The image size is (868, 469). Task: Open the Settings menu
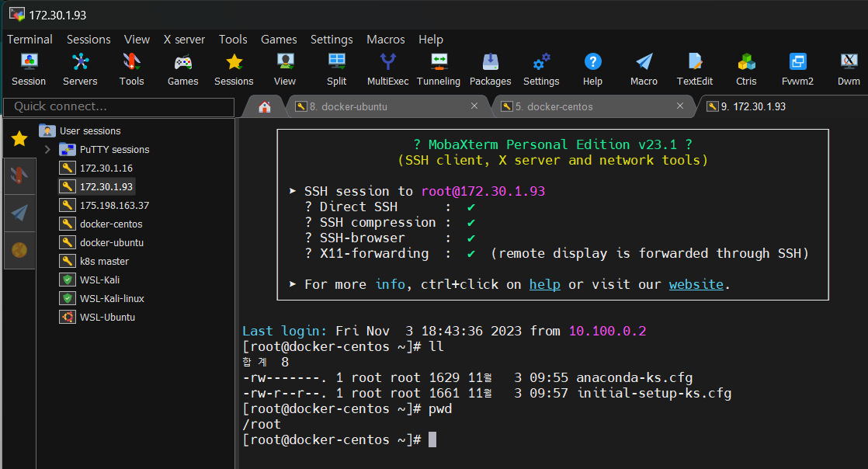click(332, 40)
